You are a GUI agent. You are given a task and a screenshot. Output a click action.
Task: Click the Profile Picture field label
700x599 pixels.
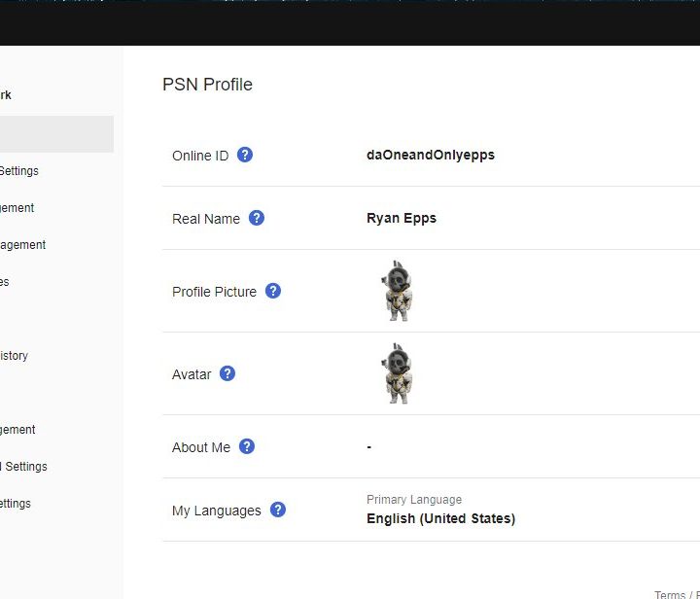click(214, 292)
